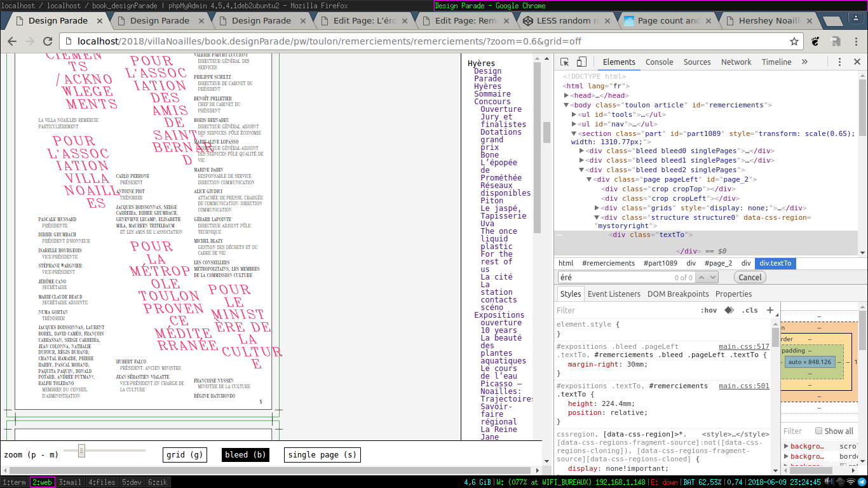Toggle the grid (g) button

pyautogui.click(x=185, y=455)
